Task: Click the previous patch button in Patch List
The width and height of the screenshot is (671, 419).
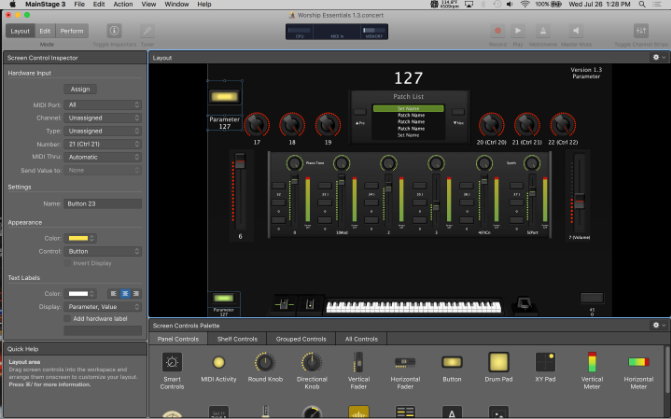Action: tap(359, 112)
